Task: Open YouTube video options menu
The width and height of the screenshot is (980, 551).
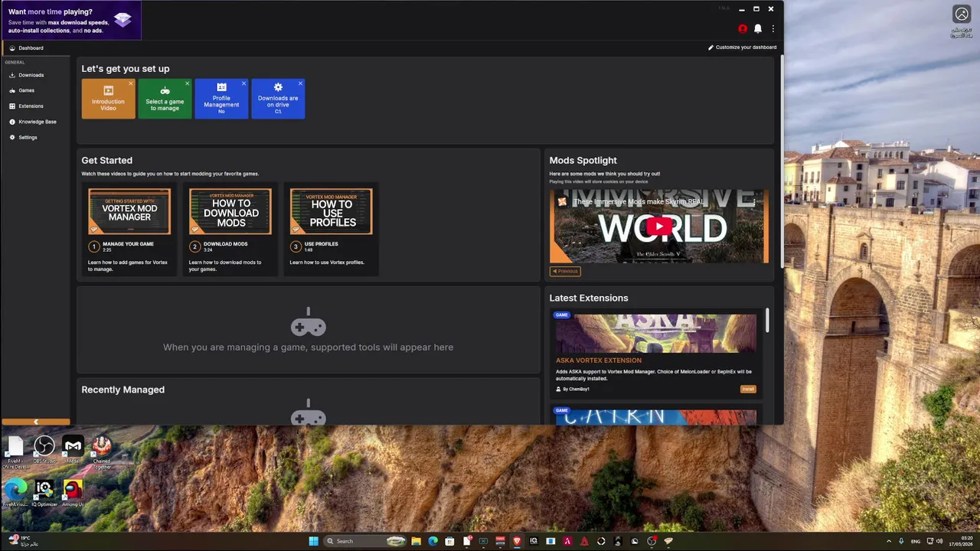Action: coord(755,202)
